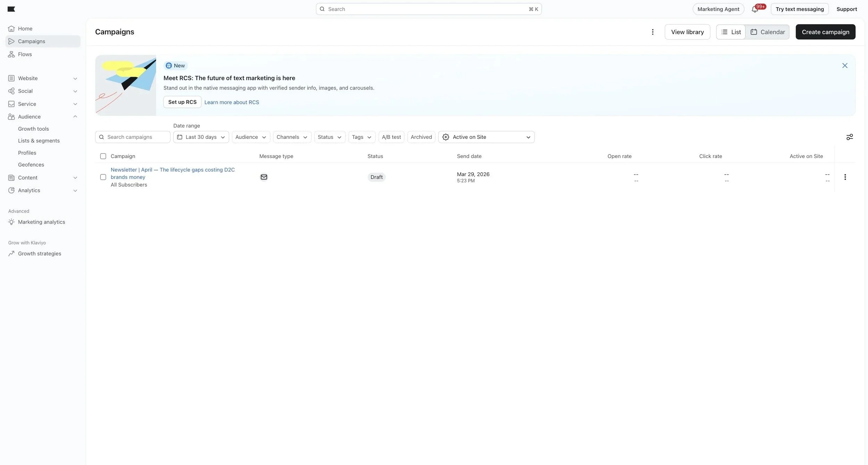Select the April Newsletter campaign checkbox
This screenshot has width=868, height=465.
tap(103, 177)
